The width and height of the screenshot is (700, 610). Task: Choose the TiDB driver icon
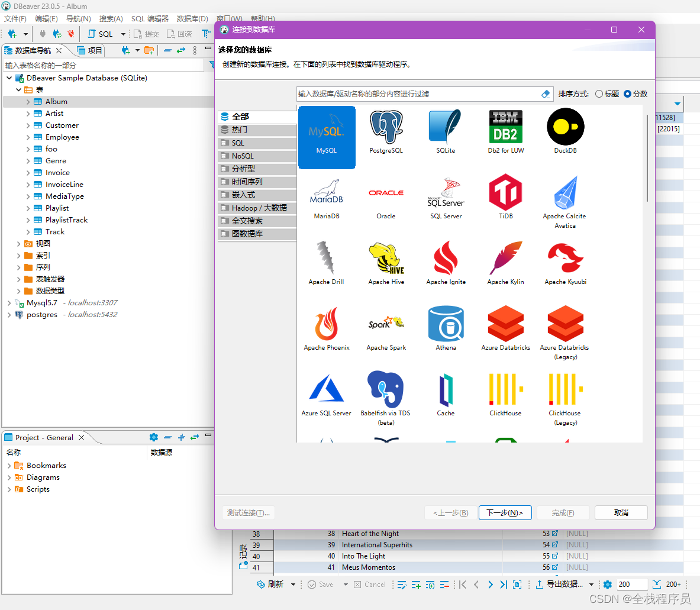click(506, 197)
